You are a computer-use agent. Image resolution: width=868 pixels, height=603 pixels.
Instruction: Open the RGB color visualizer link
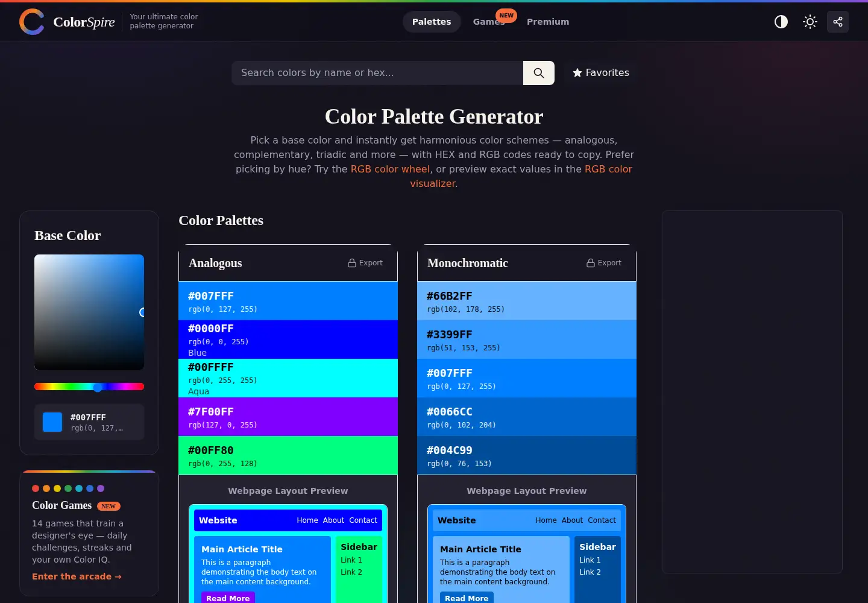(521, 176)
